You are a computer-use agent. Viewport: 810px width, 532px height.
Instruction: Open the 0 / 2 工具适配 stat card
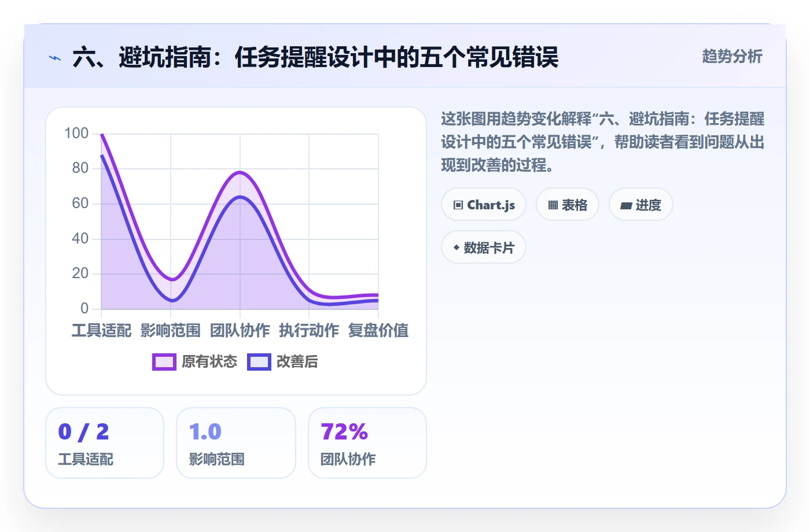105,443
